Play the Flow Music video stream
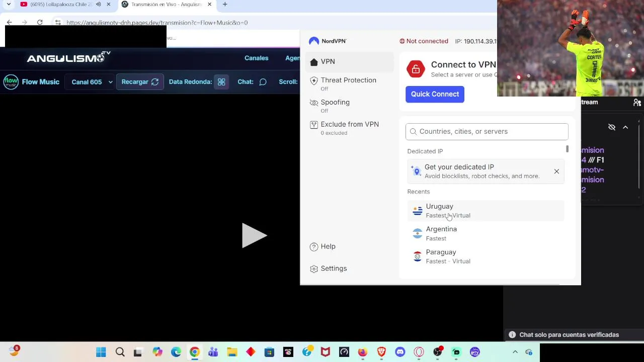644x362 pixels. (254, 235)
